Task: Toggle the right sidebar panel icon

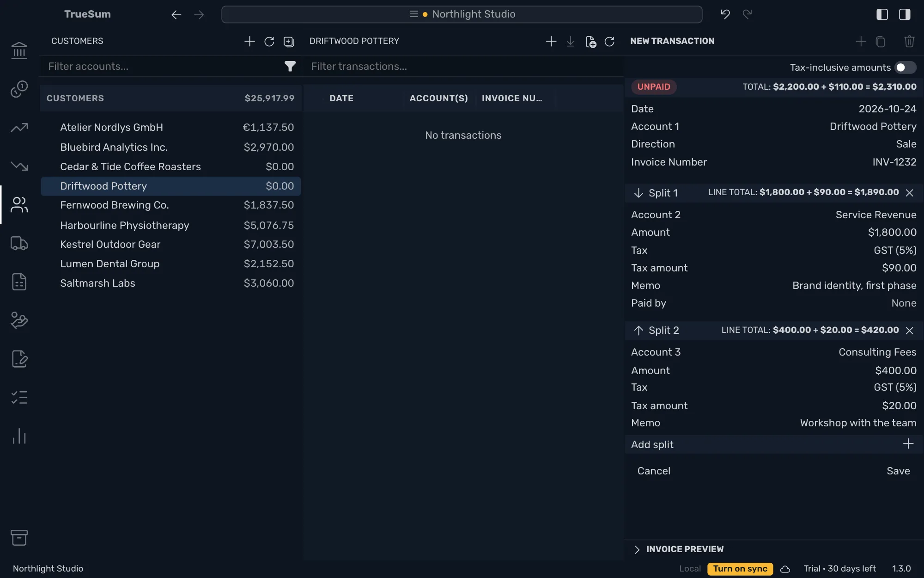Action: 905,14
